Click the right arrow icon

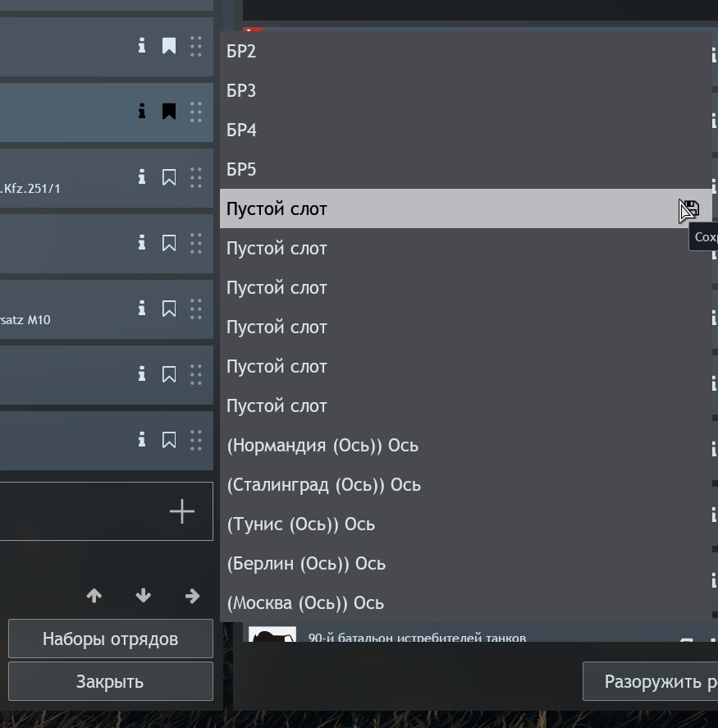[x=192, y=595]
